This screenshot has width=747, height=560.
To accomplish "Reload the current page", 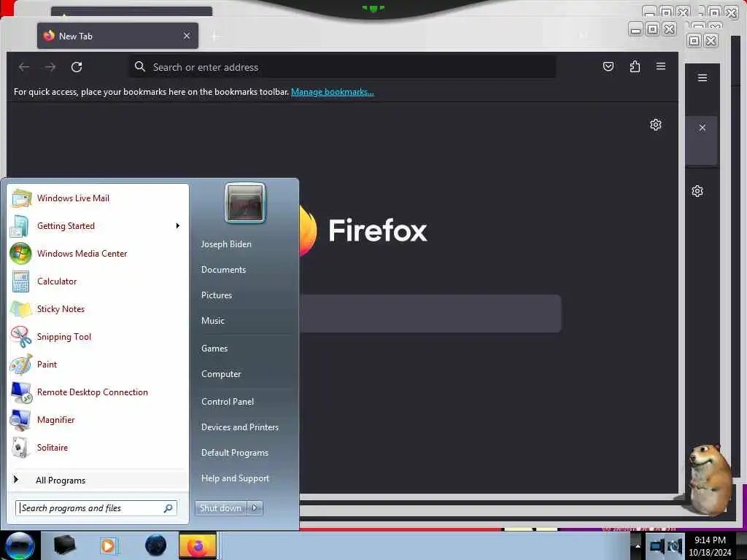I will pyautogui.click(x=77, y=67).
